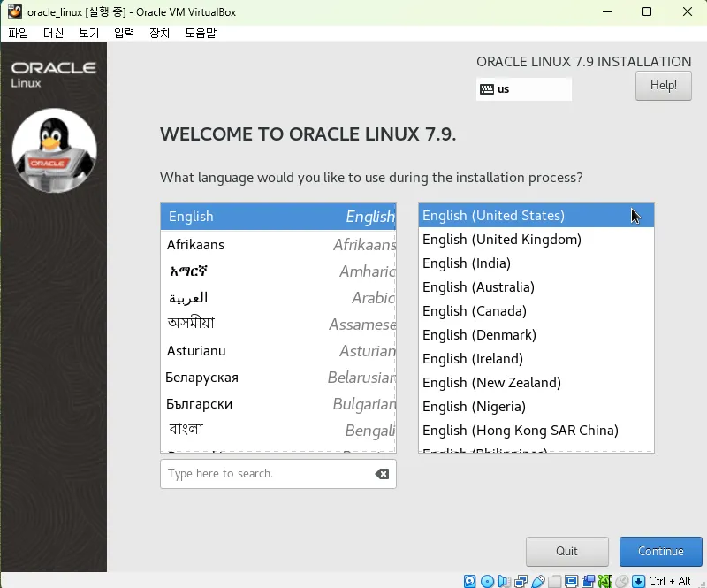This screenshot has height=588, width=707.
Task: Click the USB devices icon in status bar
Action: click(538, 581)
